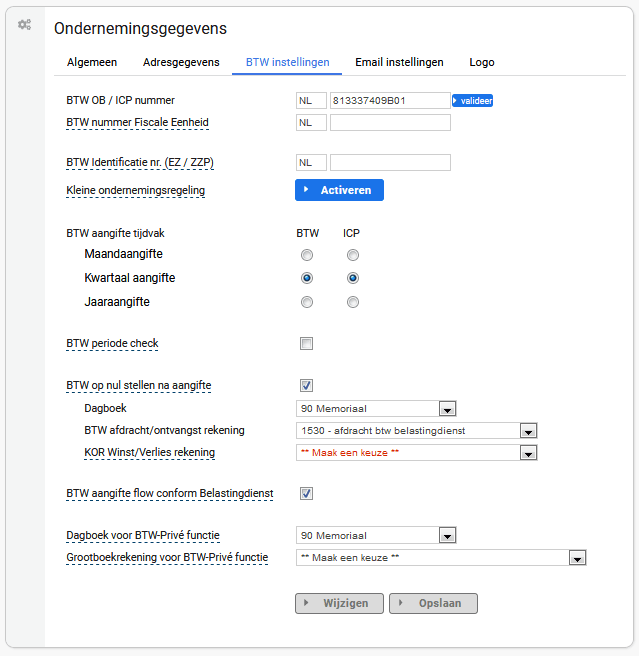Expand the Grootboekrekening voor BTW-Privé functie dropdown

click(441, 558)
